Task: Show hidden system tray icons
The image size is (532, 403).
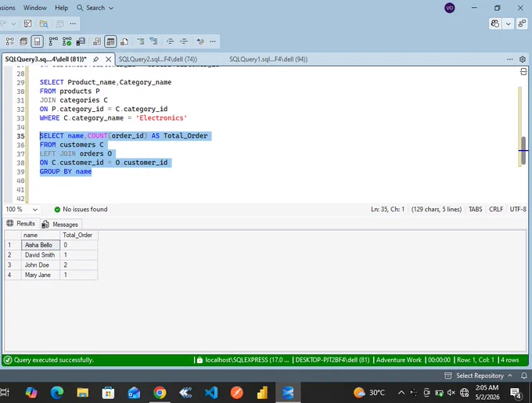Action: 401,393
